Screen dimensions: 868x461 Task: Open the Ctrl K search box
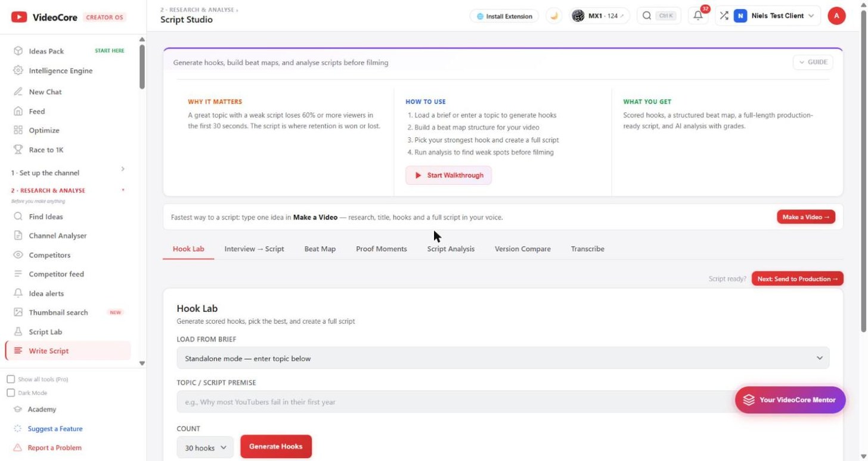659,16
